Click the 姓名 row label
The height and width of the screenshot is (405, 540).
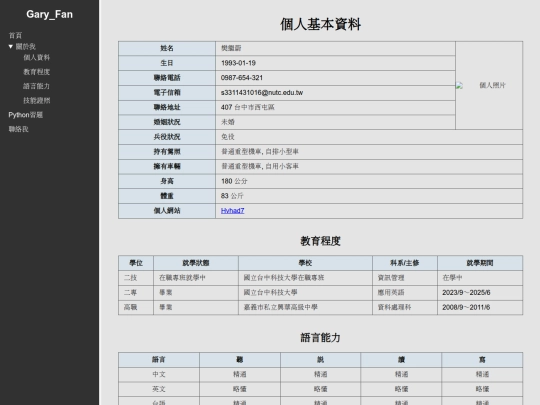(x=167, y=49)
